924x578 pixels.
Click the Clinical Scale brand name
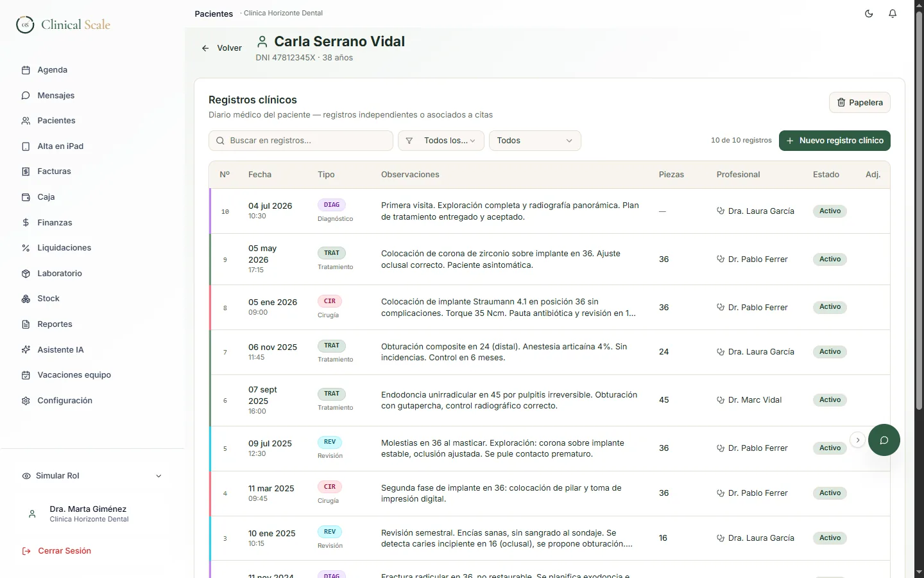[x=76, y=25]
